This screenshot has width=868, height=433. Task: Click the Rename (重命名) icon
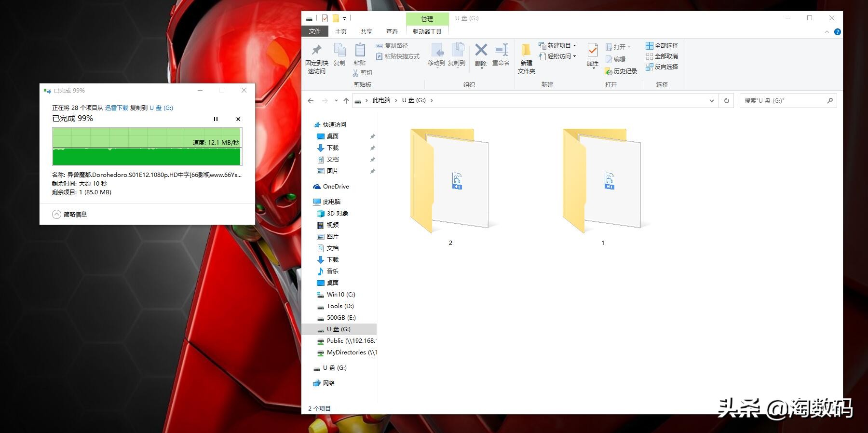coord(501,50)
